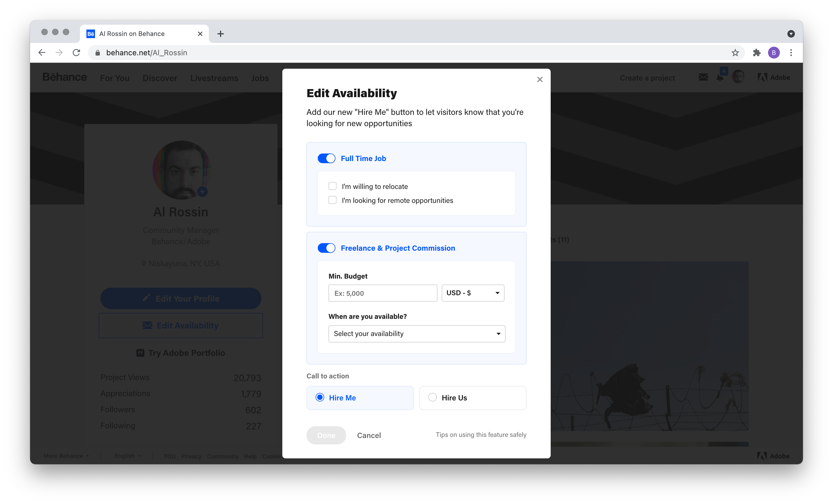Open the For You menu item
833x504 pixels.
pos(115,78)
